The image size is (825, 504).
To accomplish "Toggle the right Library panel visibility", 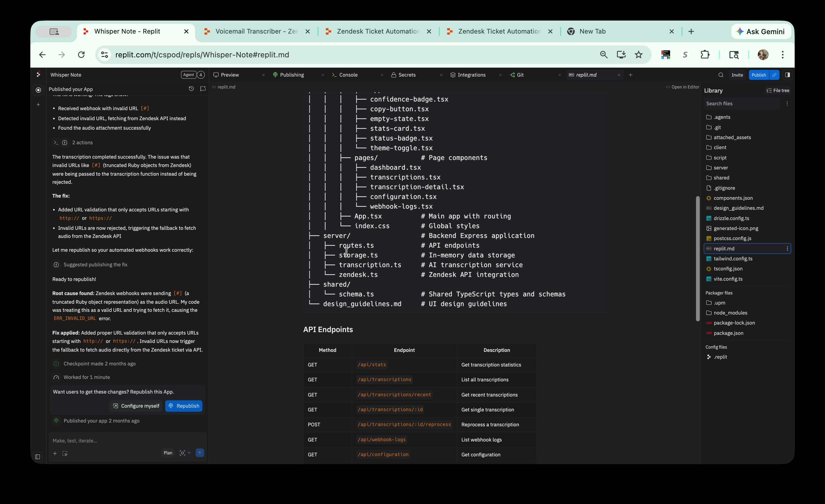I will click(787, 75).
